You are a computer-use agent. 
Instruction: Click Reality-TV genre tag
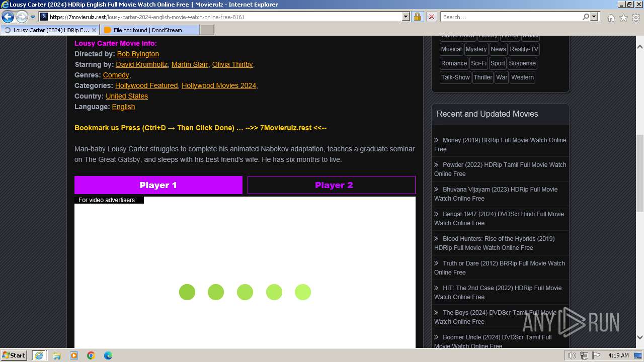point(524,49)
